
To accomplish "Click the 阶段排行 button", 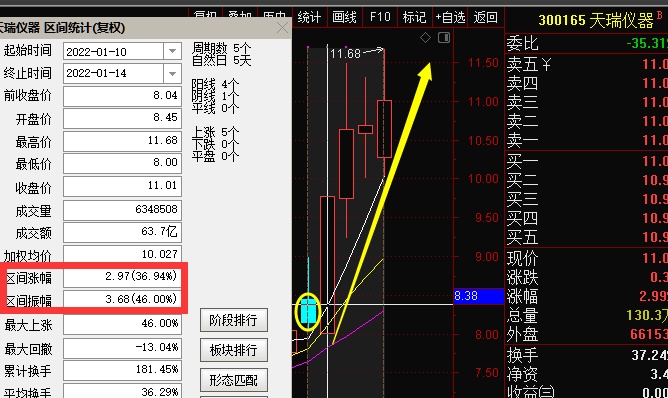I will point(233,320).
